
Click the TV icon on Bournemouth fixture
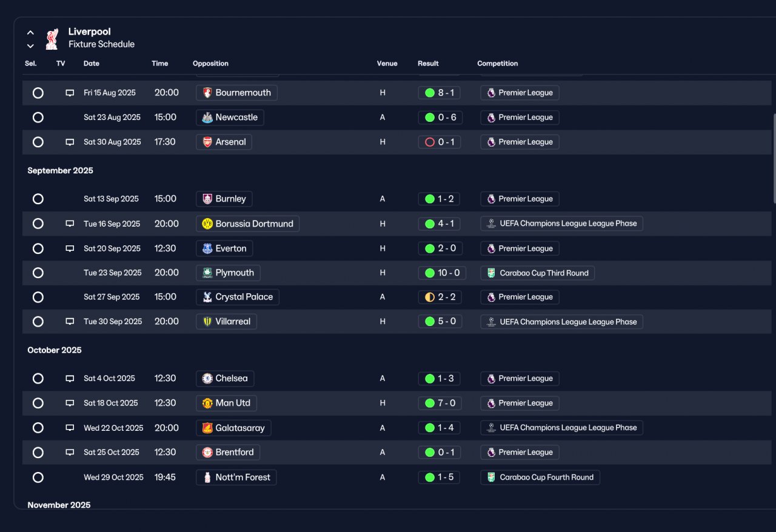point(70,93)
